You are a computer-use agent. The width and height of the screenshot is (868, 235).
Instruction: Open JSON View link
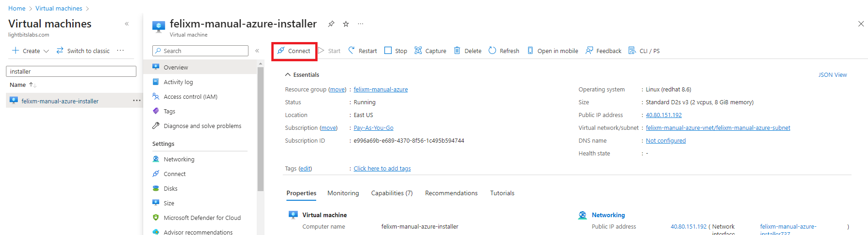pyautogui.click(x=832, y=75)
